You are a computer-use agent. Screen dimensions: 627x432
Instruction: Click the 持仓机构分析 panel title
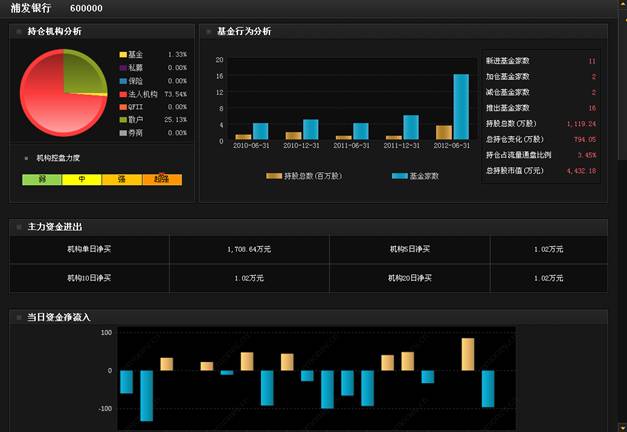click(54, 32)
